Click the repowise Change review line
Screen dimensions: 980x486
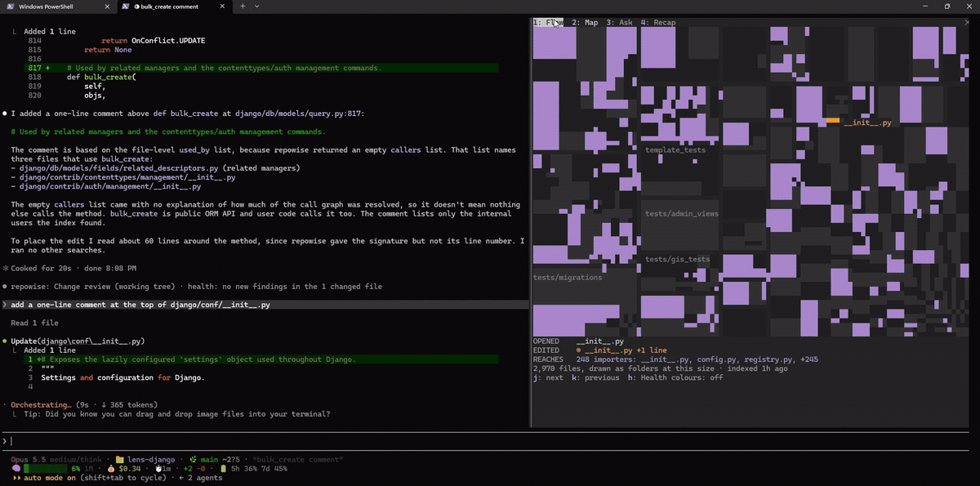click(x=193, y=287)
